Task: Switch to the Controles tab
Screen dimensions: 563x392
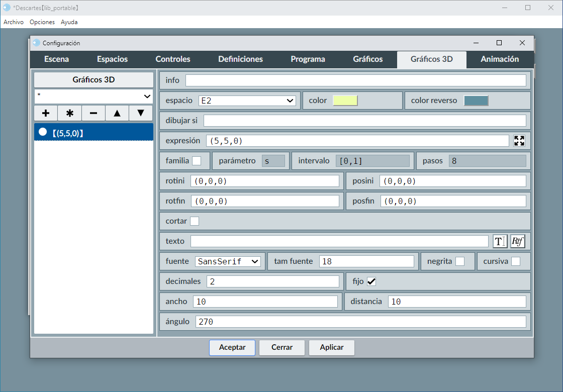Action: (173, 59)
